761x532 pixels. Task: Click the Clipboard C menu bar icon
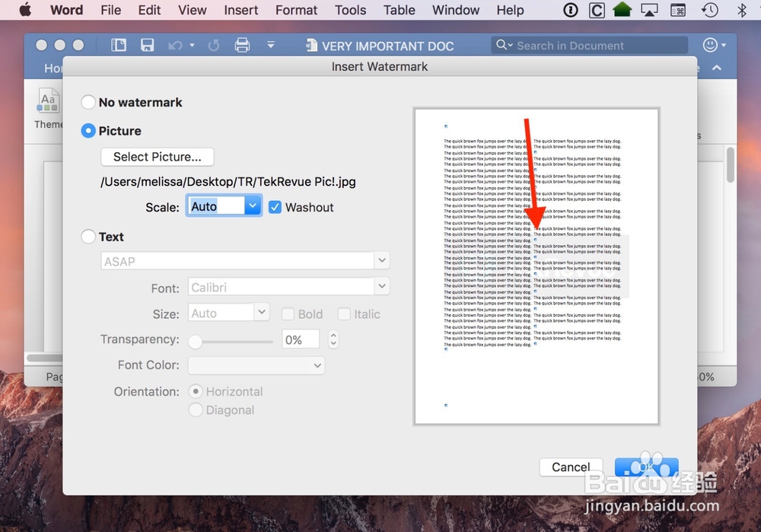tap(597, 10)
